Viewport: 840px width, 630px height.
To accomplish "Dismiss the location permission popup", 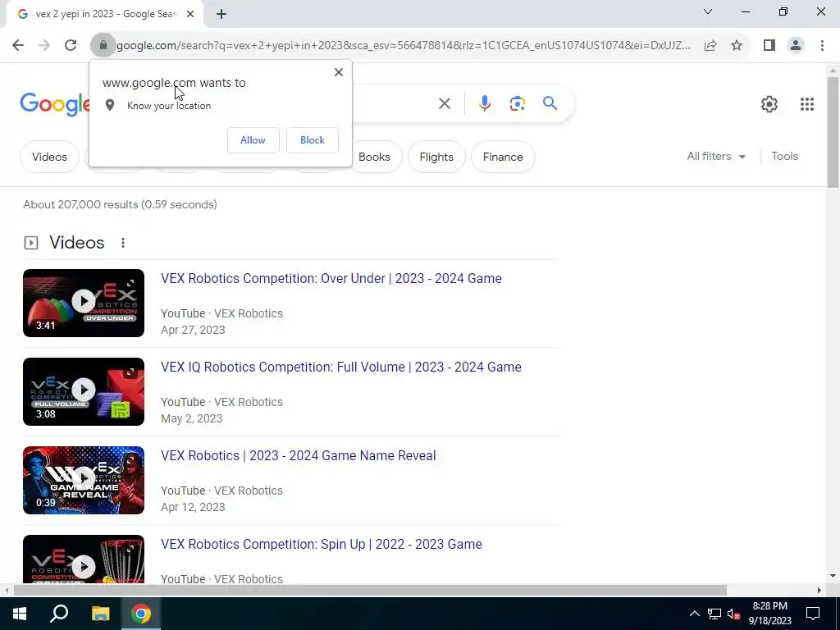I will tap(339, 72).
